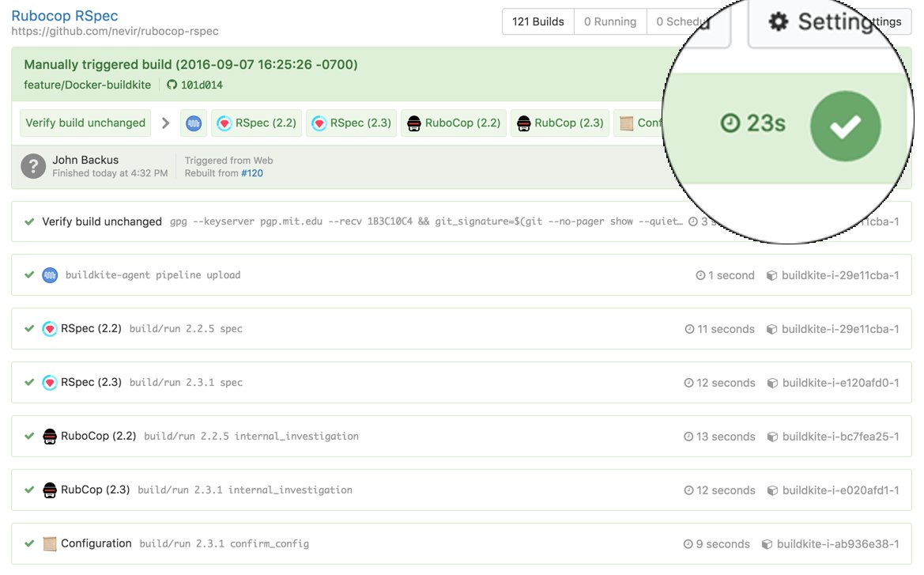Click the chevron after Verify build unchanged pill
Screen dimensions: 924x575
coord(165,123)
